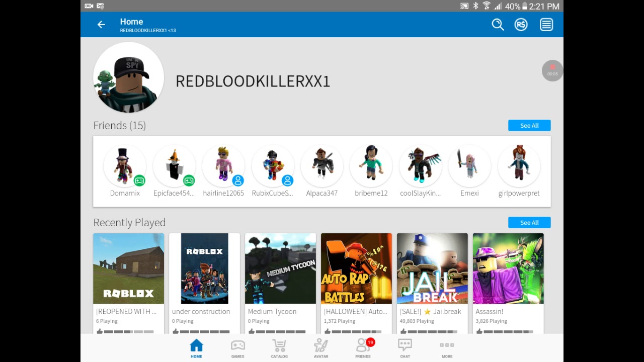Click the 'Friends (15)' heading
The width and height of the screenshot is (644, 362).
(120, 126)
